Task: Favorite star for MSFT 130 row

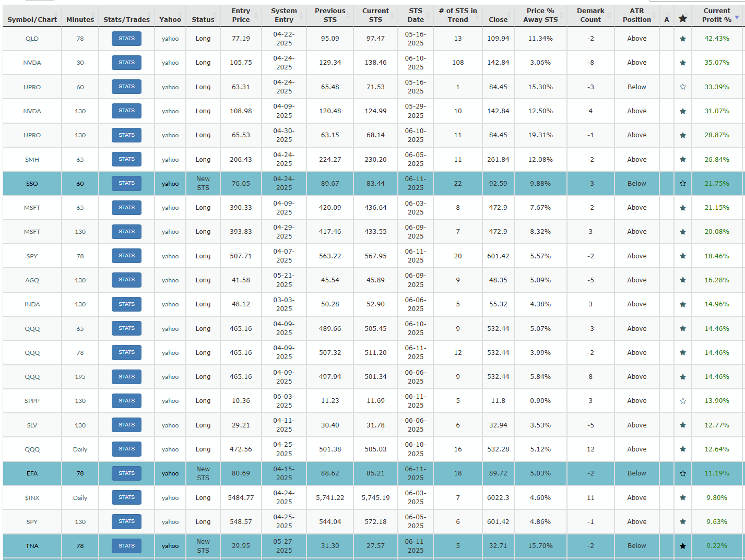Action: pyautogui.click(x=683, y=232)
